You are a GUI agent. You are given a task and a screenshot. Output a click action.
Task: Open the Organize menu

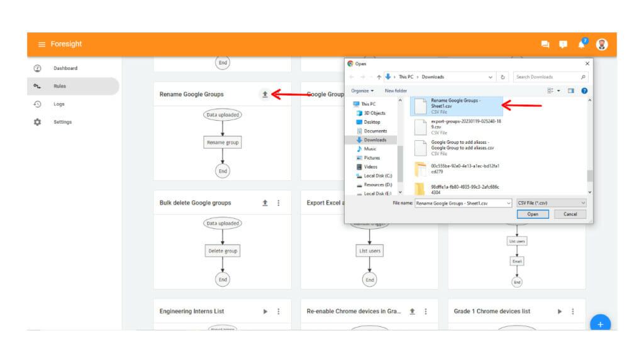click(x=362, y=90)
